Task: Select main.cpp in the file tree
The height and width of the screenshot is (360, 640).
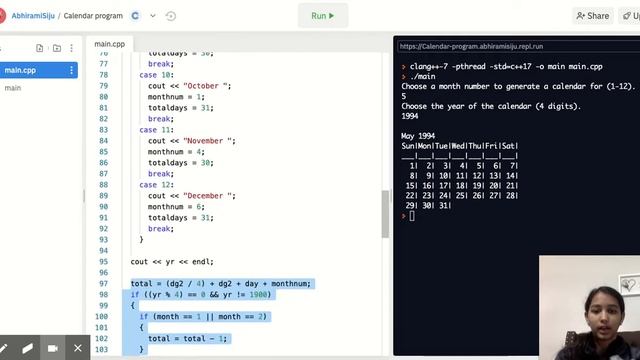Action: pyautogui.click(x=38, y=70)
